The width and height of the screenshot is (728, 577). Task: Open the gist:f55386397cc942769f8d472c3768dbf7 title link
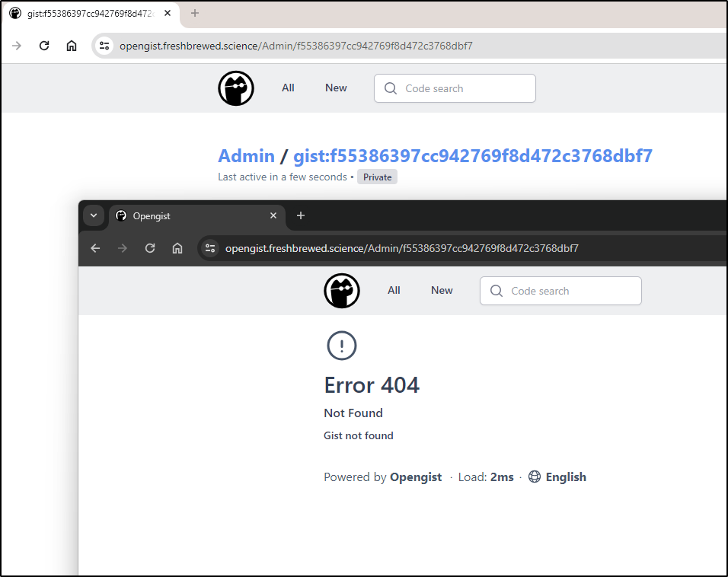[x=473, y=156]
